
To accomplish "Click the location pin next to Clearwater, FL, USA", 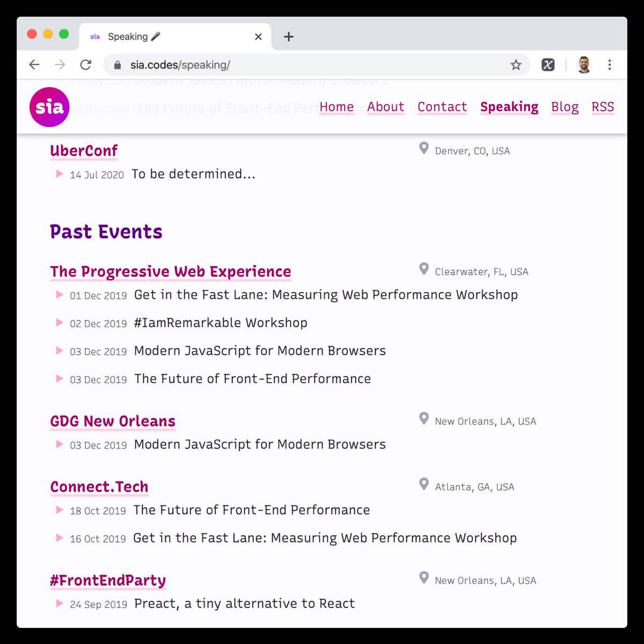I will pyautogui.click(x=424, y=269).
